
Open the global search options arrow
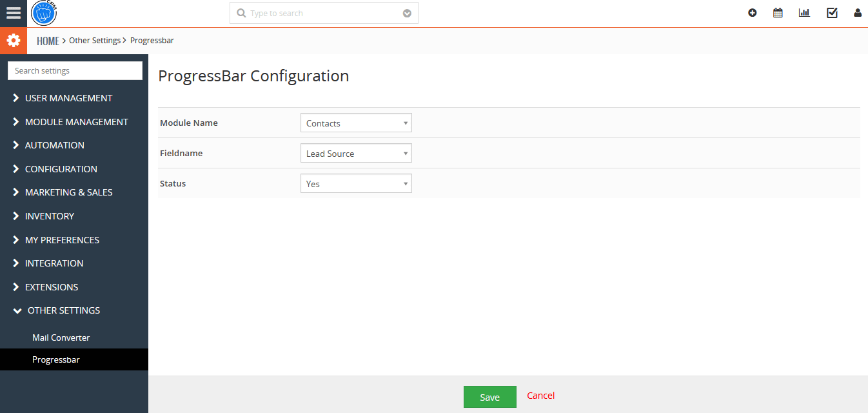[x=407, y=14]
